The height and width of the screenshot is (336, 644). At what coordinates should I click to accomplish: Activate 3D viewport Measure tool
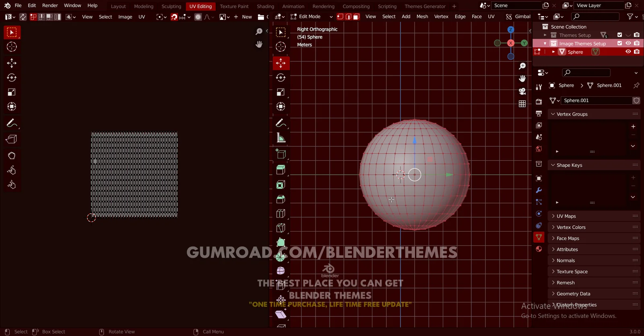(x=281, y=138)
